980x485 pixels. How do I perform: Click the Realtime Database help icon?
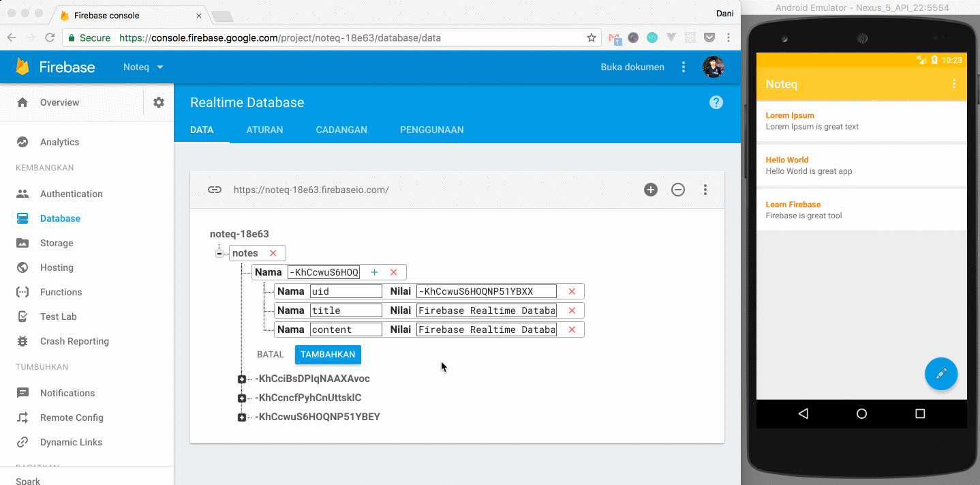pos(716,102)
